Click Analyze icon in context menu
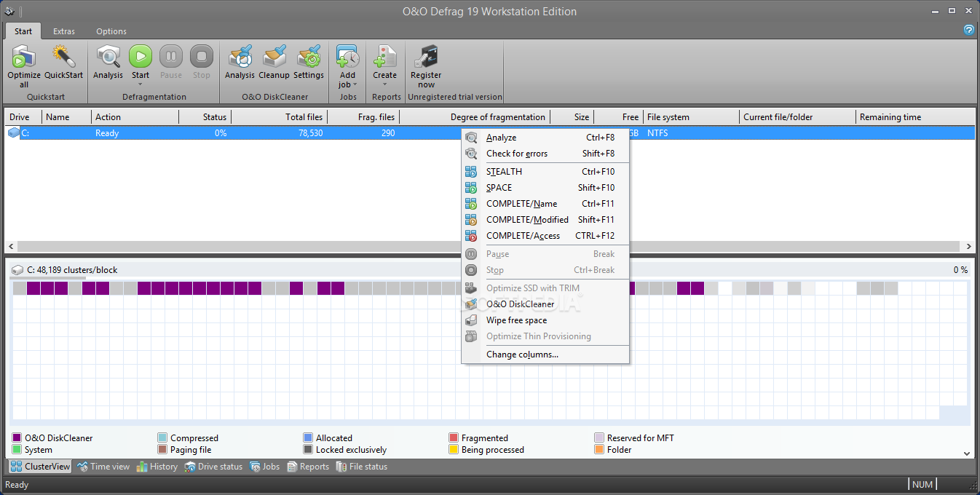Viewport: 980px width, 495px height. [472, 138]
